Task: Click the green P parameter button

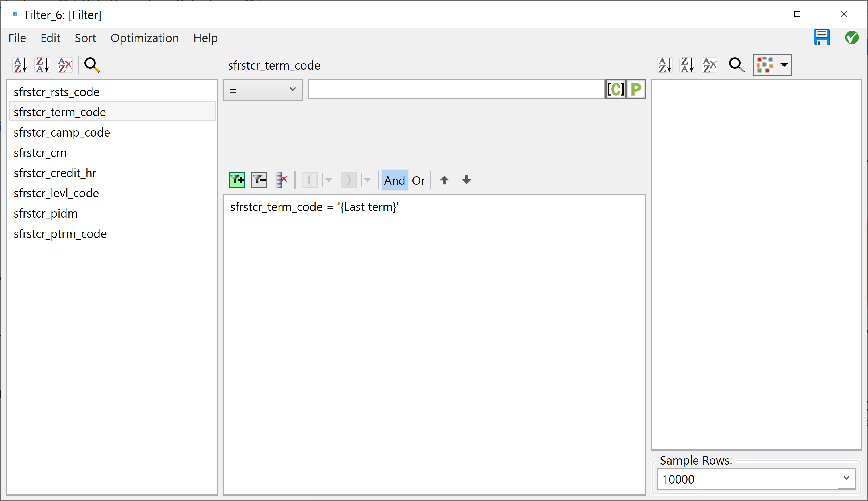Action: pos(636,89)
